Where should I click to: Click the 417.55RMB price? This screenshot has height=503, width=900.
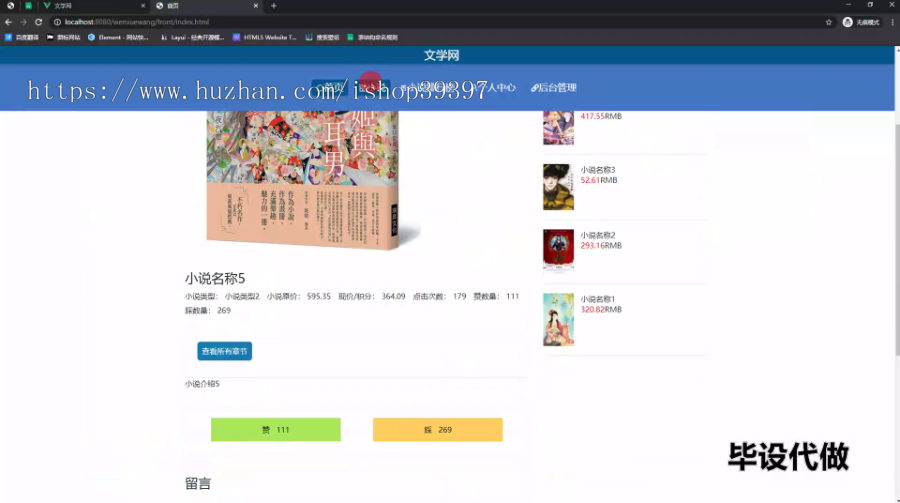[601, 116]
